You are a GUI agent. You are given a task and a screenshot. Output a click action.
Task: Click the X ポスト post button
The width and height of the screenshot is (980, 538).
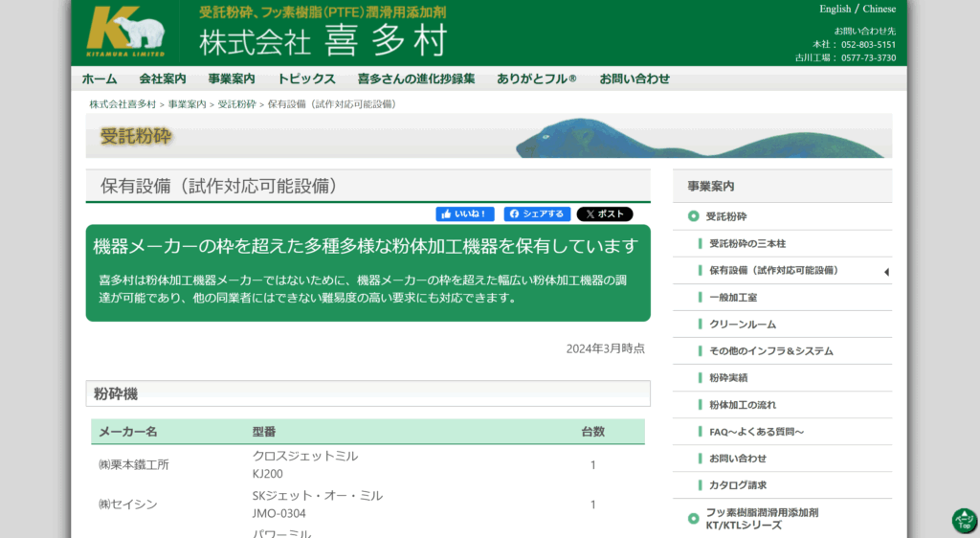(604, 214)
